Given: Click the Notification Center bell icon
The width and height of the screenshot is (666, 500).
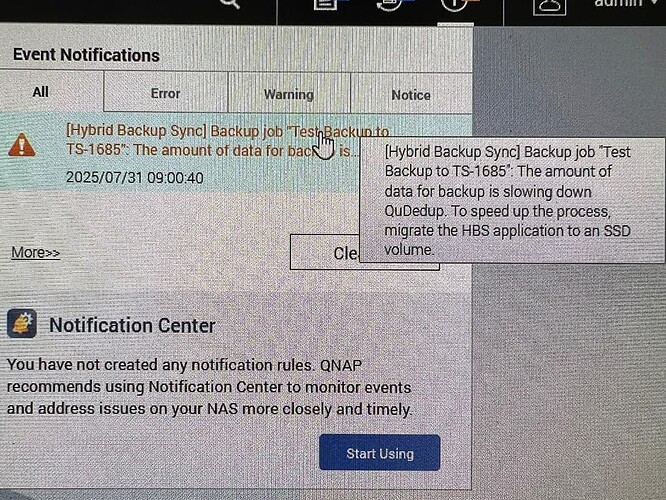Looking at the screenshot, I should (22, 324).
